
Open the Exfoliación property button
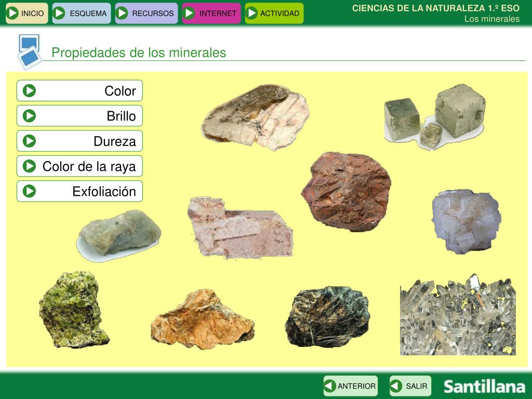(79, 191)
